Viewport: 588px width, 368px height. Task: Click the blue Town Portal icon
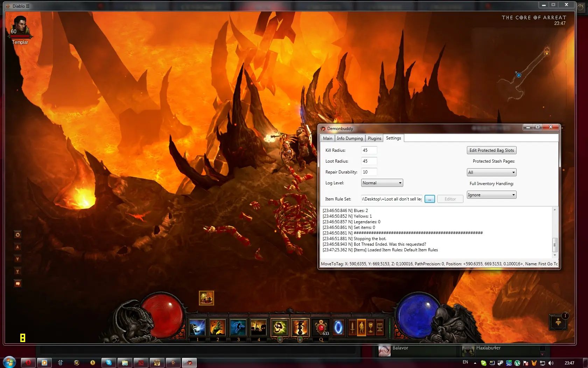(x=338, y=328)
